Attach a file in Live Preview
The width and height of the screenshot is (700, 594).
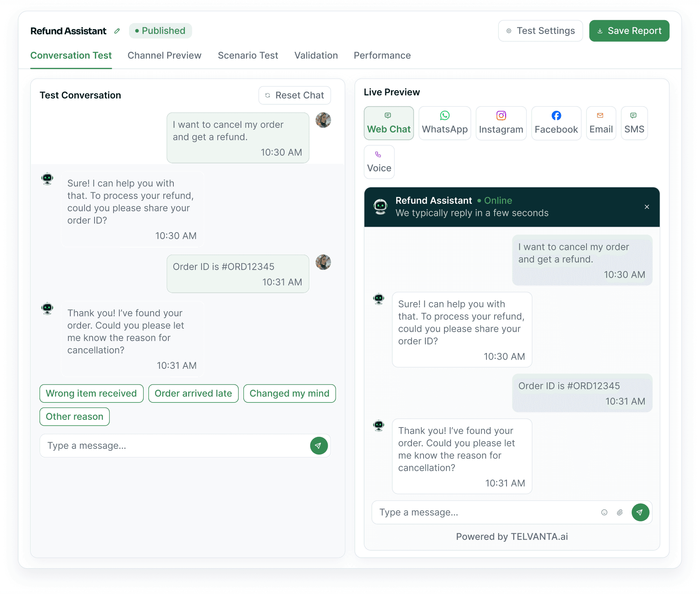coord(620,513)
